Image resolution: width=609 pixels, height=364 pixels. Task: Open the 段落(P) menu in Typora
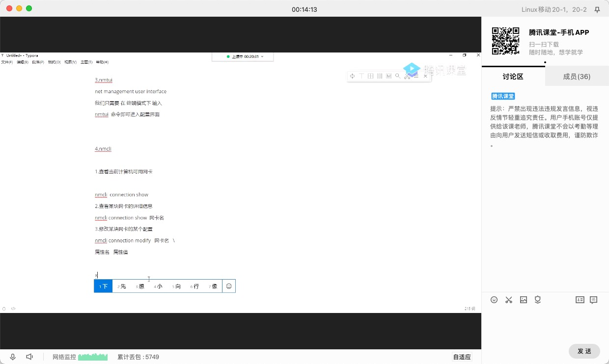[38, 62]
